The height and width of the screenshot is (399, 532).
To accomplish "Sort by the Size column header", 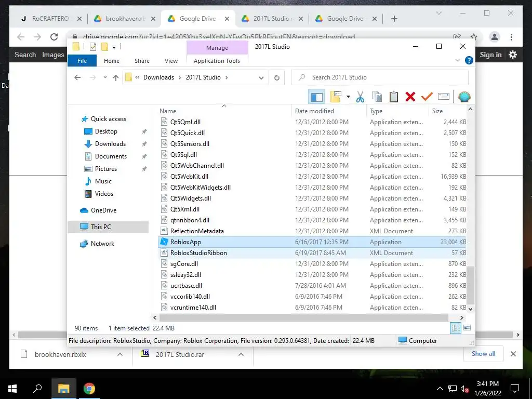I will point(437,111).
